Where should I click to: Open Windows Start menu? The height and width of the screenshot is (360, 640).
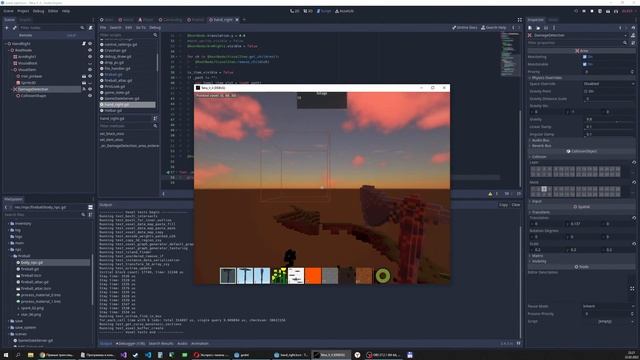pos(6,355)
